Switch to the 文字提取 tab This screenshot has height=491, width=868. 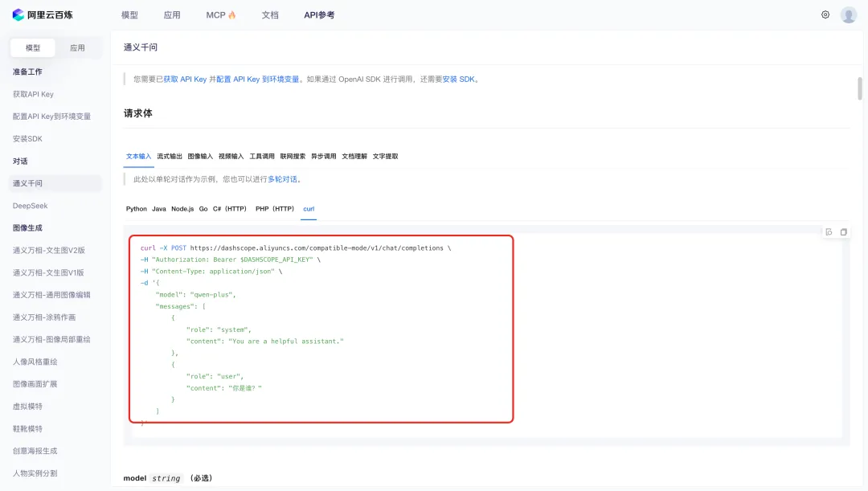coord(385,156)
